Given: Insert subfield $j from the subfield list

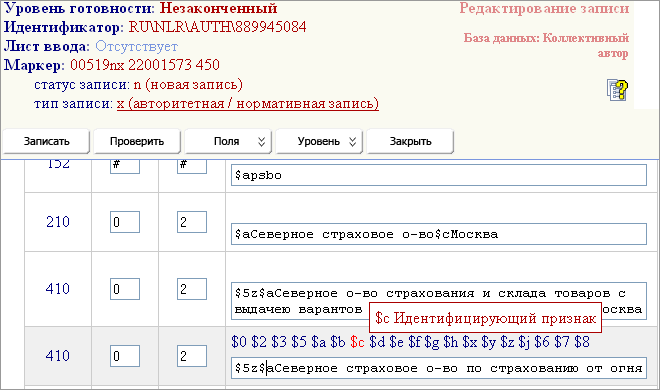Looking at the screenshot, I should pyautogui.click(x=524, y=342).
